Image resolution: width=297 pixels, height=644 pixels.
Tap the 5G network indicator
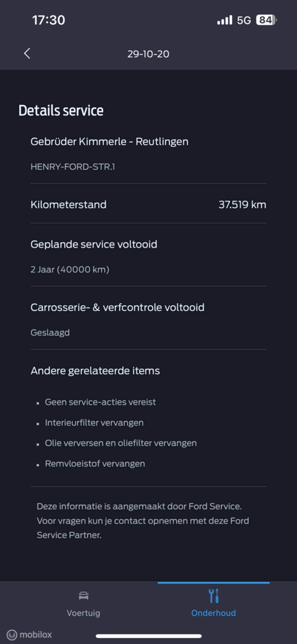pos(244,20)
